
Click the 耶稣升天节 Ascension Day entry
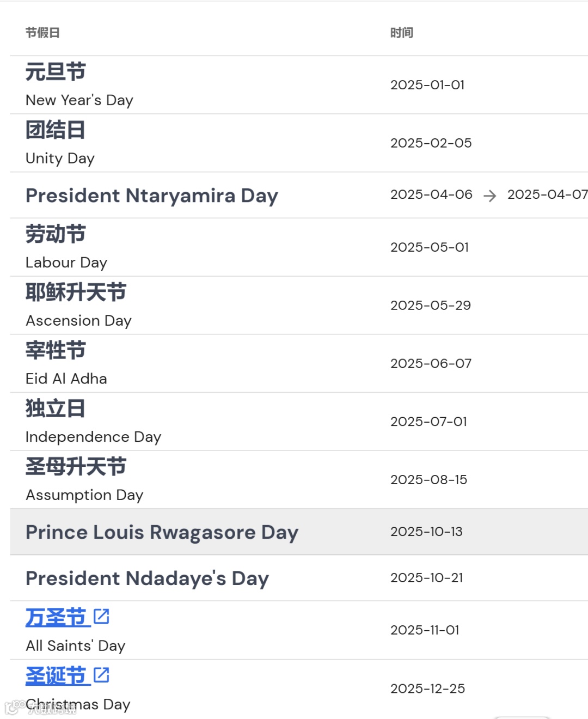(79, 306)
